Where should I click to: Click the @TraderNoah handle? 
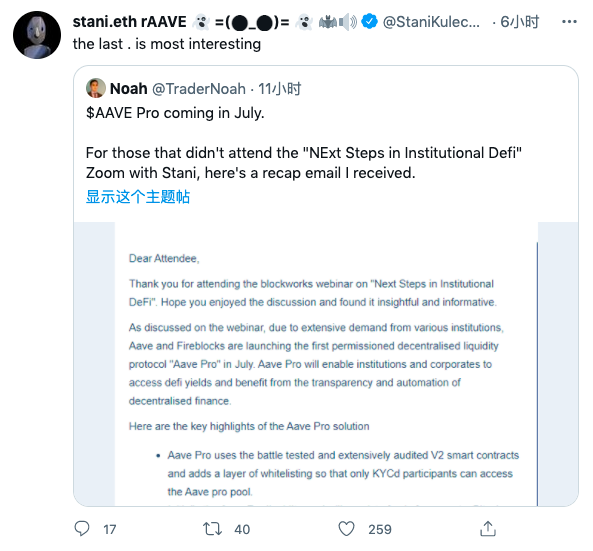(x=199, y=89)
